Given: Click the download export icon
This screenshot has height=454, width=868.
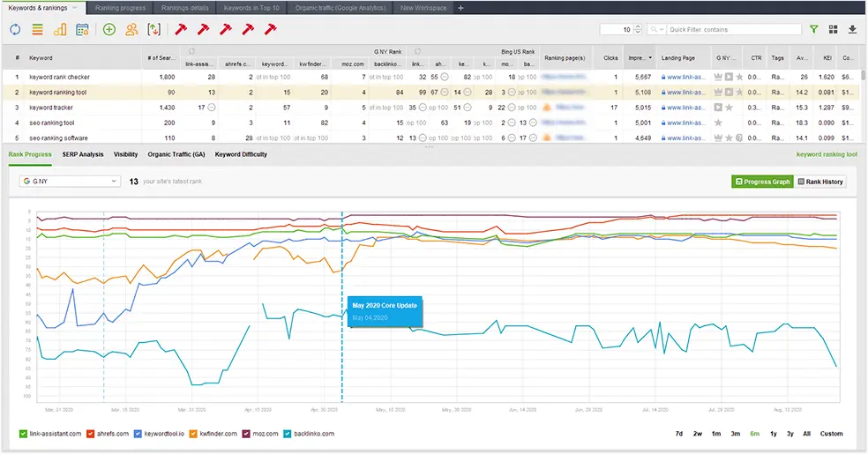Looking at the screenshot, I should [x=852, y=29].
